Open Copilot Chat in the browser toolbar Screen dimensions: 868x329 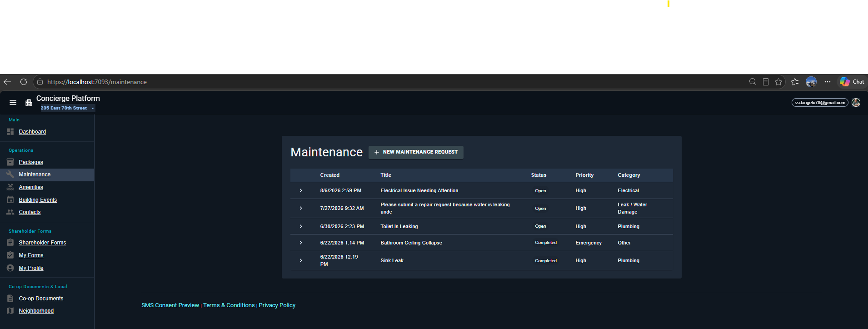(x=852, y=82)
